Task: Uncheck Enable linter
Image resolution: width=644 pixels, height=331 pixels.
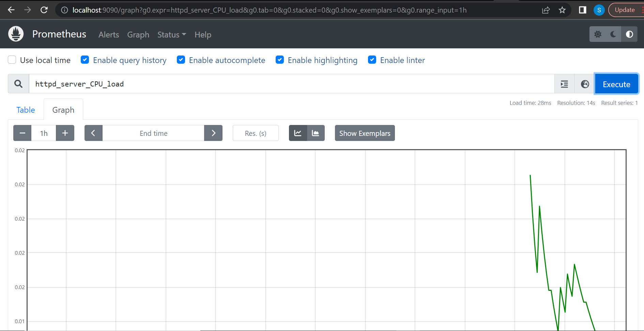Action: click(x=372, y=60)
